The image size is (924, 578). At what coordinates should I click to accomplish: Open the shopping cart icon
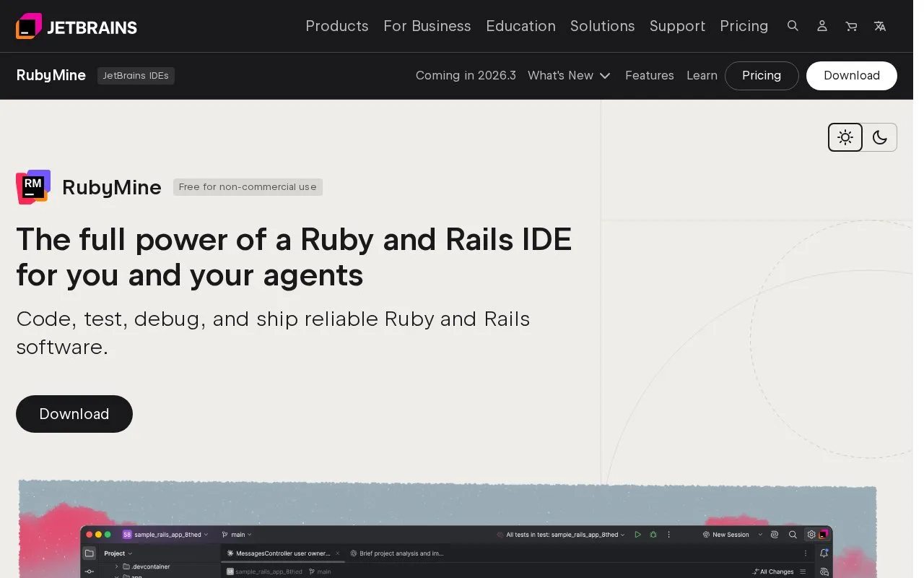click(x=851, y=26)
